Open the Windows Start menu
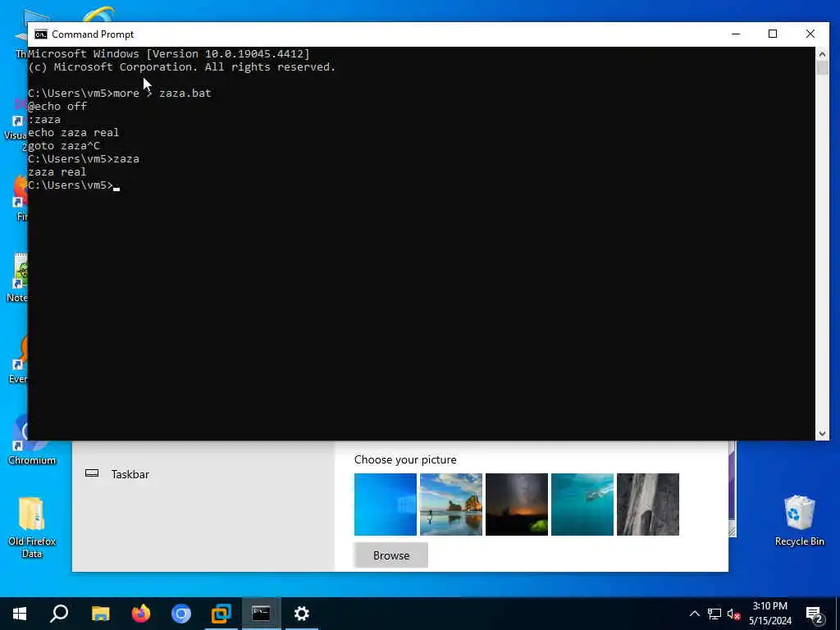This screenshot has height=630, width=840. point(20,614)
